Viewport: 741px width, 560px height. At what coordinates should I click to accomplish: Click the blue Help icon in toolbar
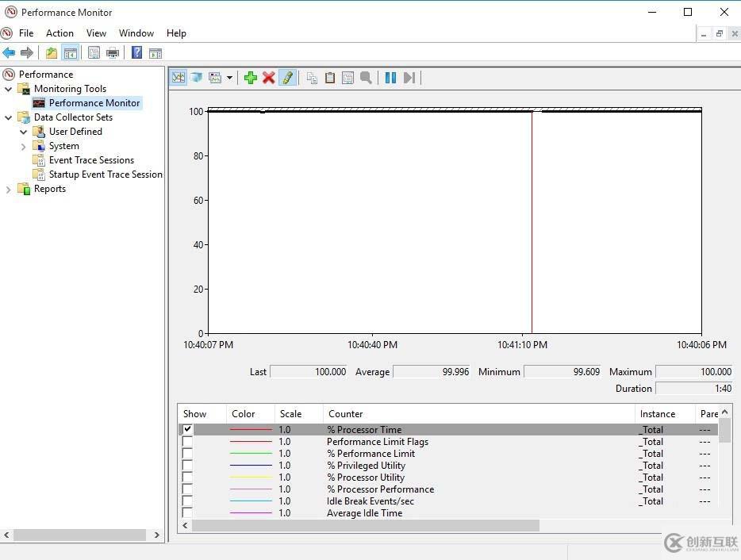click(136, 53)
